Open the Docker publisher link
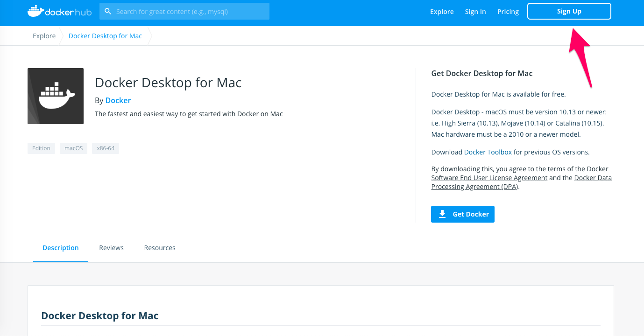Viewport: 644px width, 336px height. pos(118,100)
